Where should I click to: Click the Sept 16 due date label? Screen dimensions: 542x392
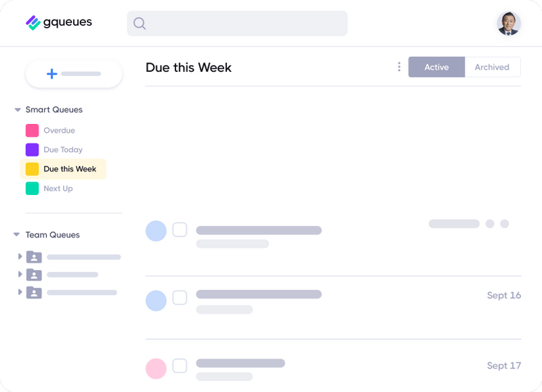click(504, 295)
